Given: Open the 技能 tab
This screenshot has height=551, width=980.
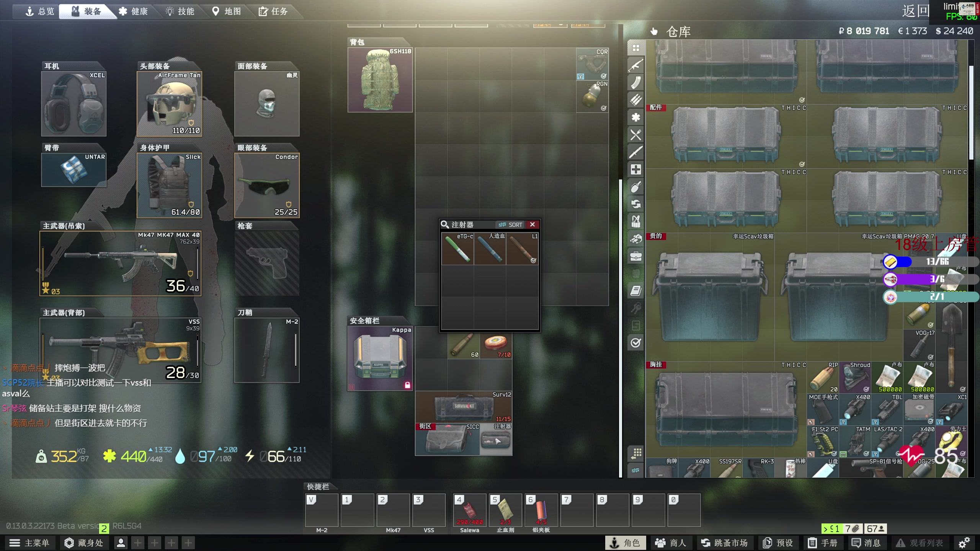Looking at the screenshot, I should coord(180,11).
